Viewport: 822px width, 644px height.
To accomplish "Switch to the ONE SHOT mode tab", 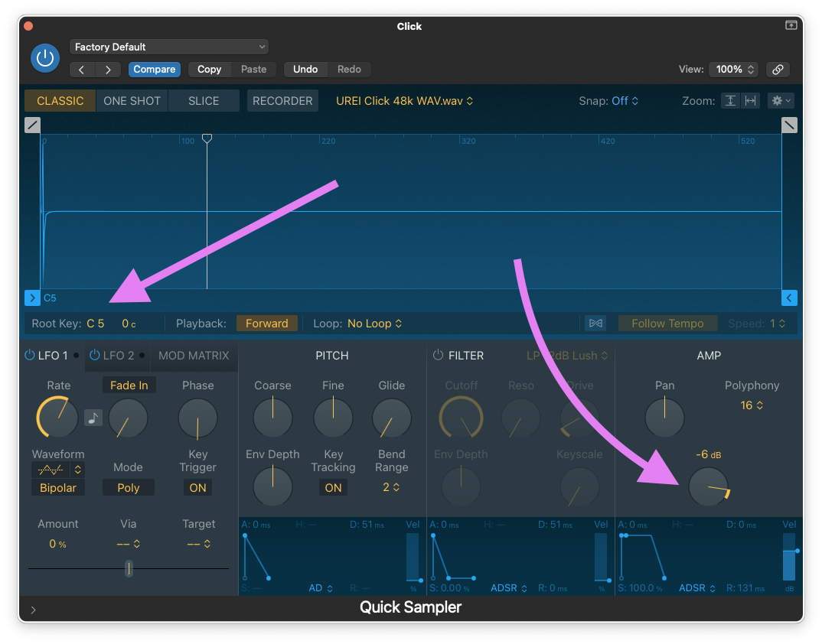I will (132, 101).
